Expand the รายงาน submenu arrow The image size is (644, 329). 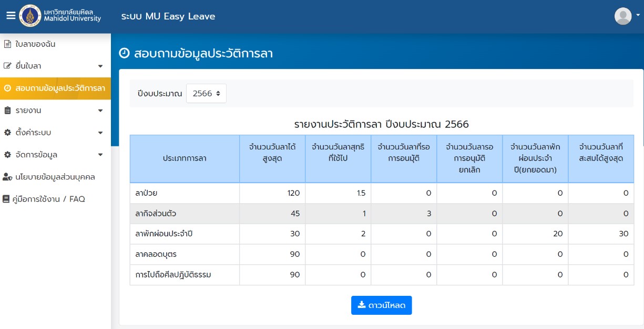[100, 111]
